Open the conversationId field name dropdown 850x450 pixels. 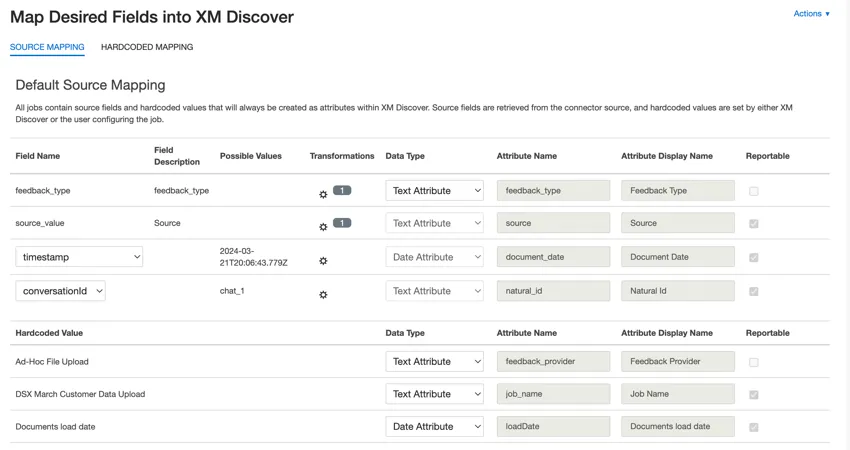[60, 291]
